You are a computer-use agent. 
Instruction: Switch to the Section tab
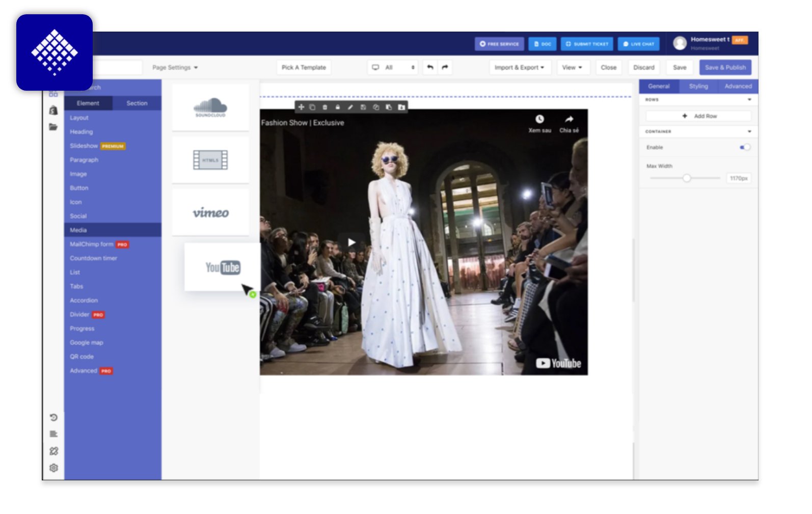pyautogui.click(x=137, y=103)
